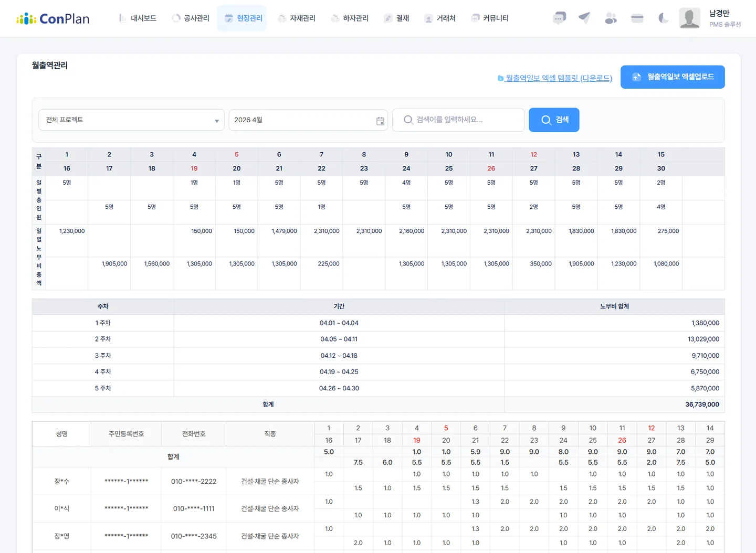Download the 월출역일보 엑셀 템플릿 link
The height and width of the screenshot is (553, 756).
coord(555,78)
